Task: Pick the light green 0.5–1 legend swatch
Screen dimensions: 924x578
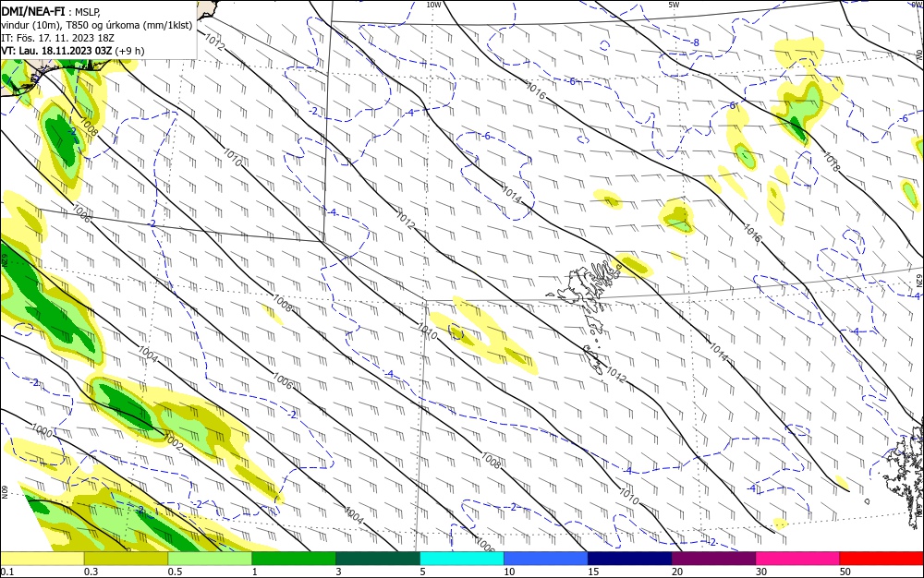Action: click(x=211, y=559)
